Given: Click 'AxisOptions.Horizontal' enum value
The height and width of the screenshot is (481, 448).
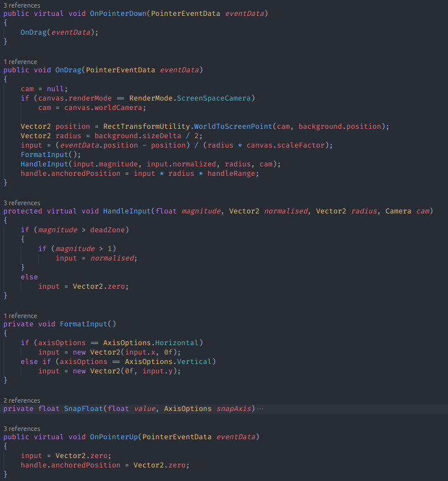Looking at the screenshot, I should click(151, 343).
